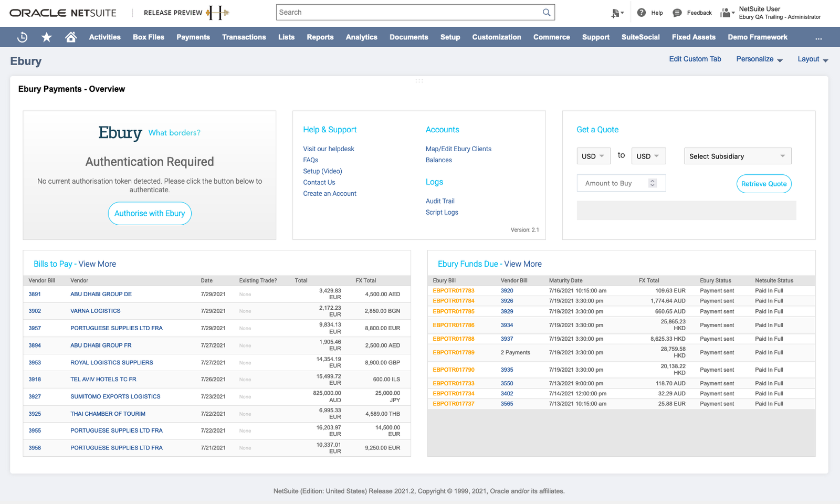Image resolution: width=840 pixels, height=504 pixels.
Task: Click Create an Account link
Action: (x=330, y=194)
